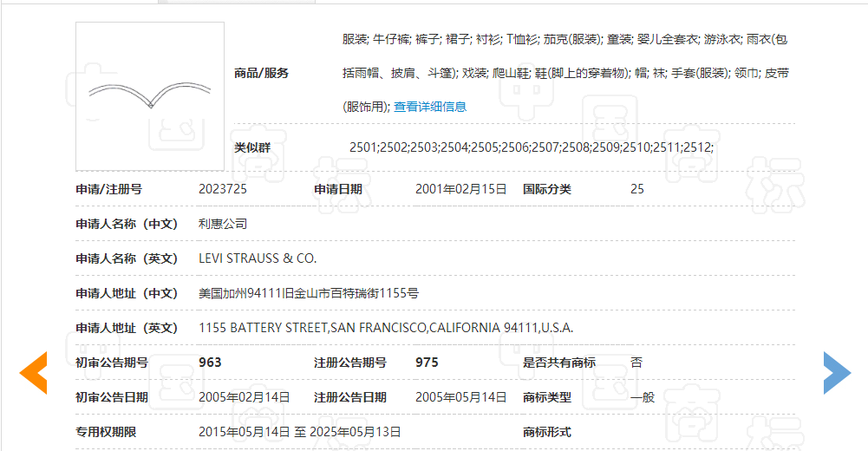This screenshot has height=451, width=868.
Task: Click the 类似群 label
Action: 251,147
